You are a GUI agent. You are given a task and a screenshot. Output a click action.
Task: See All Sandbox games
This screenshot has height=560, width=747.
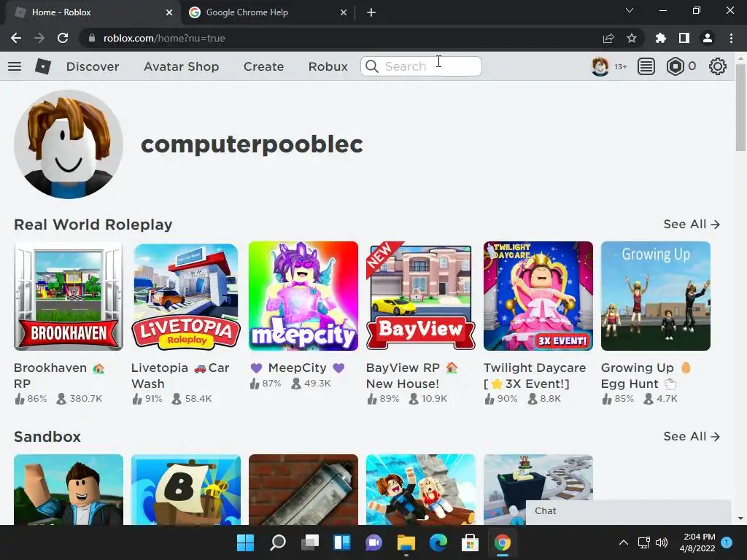click(x=692, y=437)
